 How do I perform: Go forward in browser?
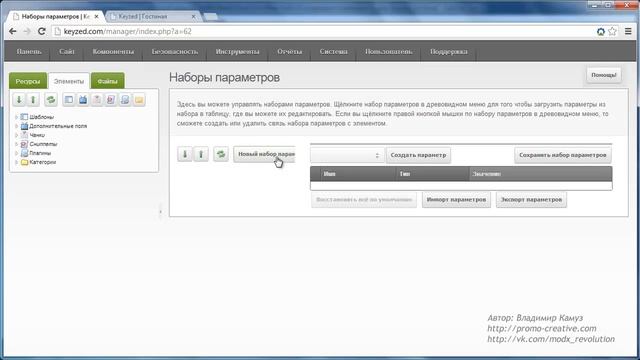tap(27, 31)
